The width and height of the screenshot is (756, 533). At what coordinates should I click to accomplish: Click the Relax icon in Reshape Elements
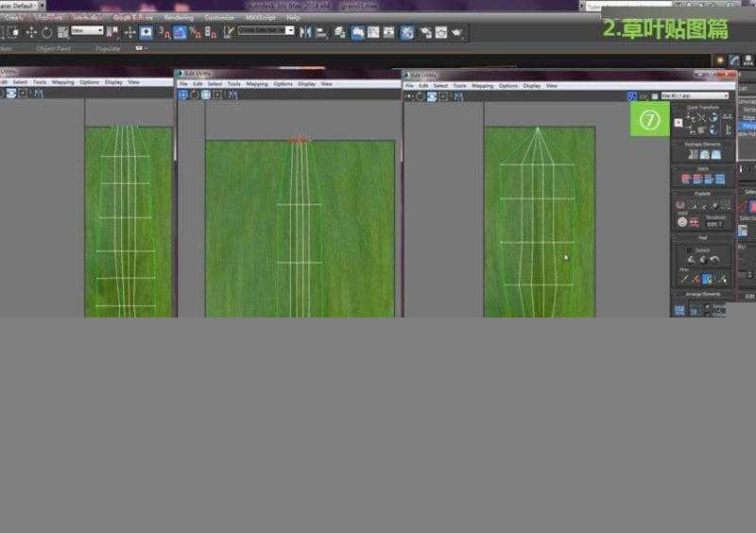(x=704, y=154)
